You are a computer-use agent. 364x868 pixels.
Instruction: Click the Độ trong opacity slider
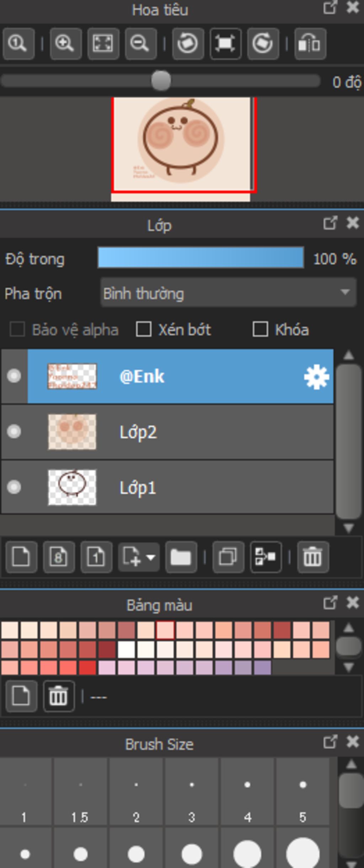[x=200, y=258]
